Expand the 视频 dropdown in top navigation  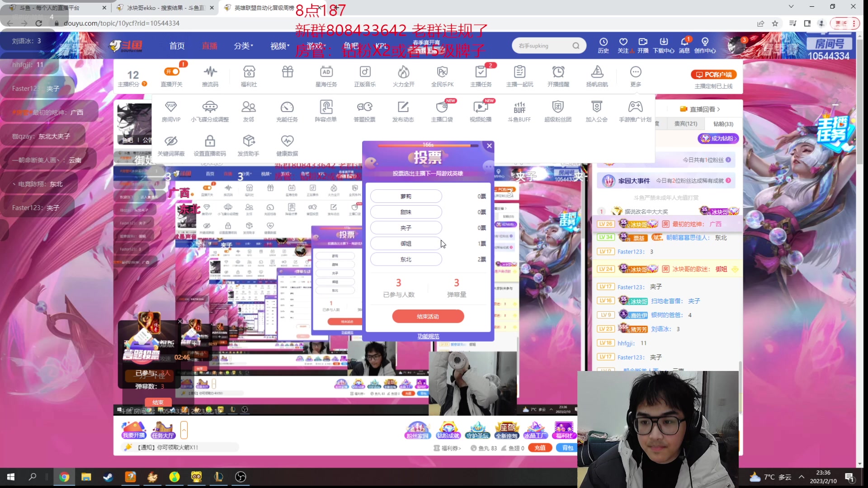279,46
